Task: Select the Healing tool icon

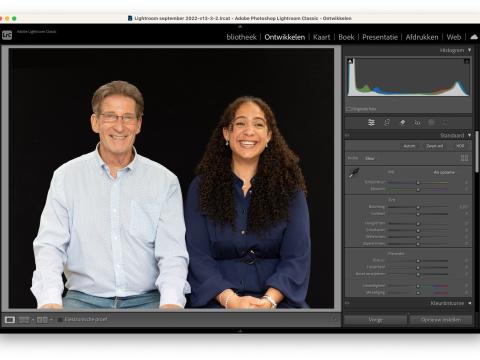Action: click(x=402, y=123)
